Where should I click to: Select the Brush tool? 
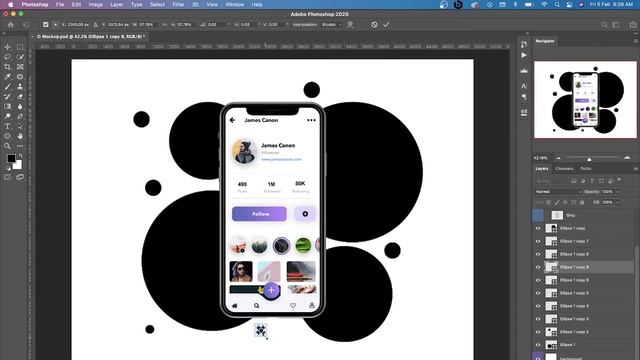tap(7, 87)
